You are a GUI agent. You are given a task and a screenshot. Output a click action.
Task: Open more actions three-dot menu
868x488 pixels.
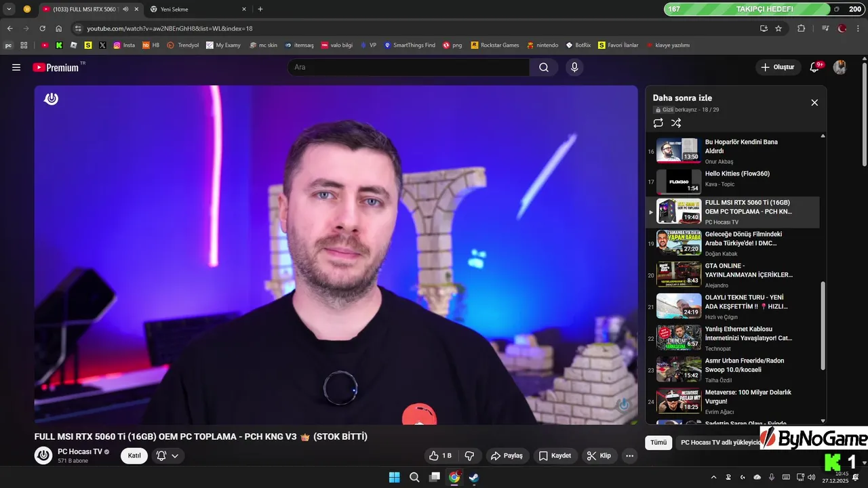(x=630, y=455)
